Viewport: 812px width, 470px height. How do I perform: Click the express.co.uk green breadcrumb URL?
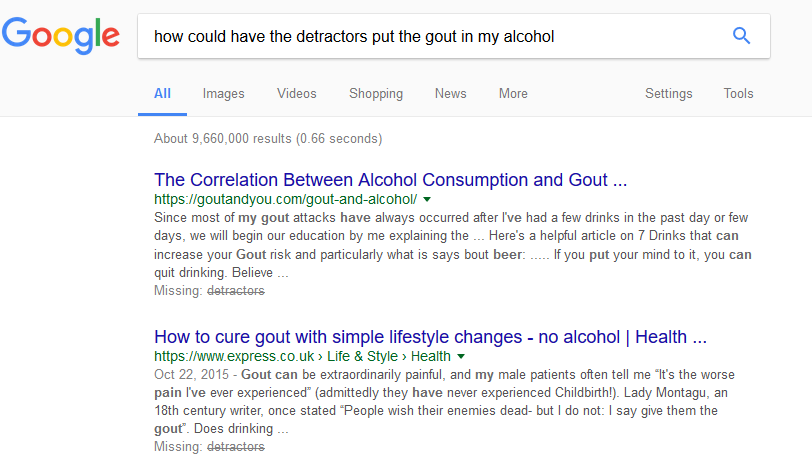tap(302, 356)
